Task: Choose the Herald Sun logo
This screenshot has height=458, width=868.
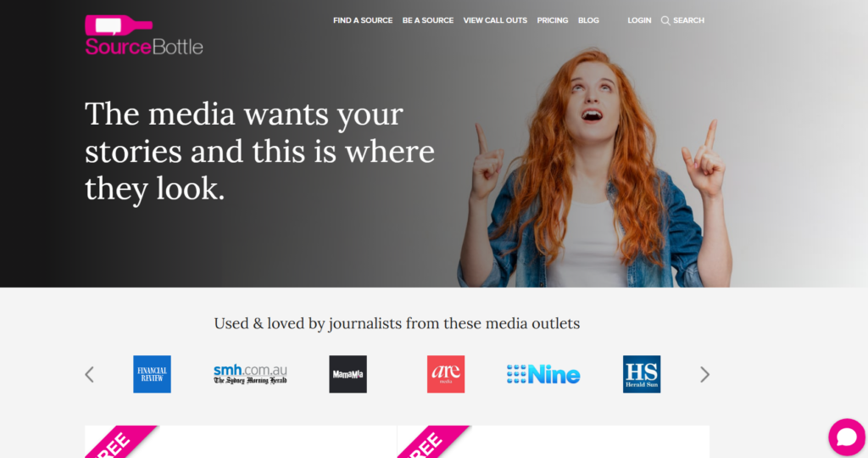Action: [641, 374]
